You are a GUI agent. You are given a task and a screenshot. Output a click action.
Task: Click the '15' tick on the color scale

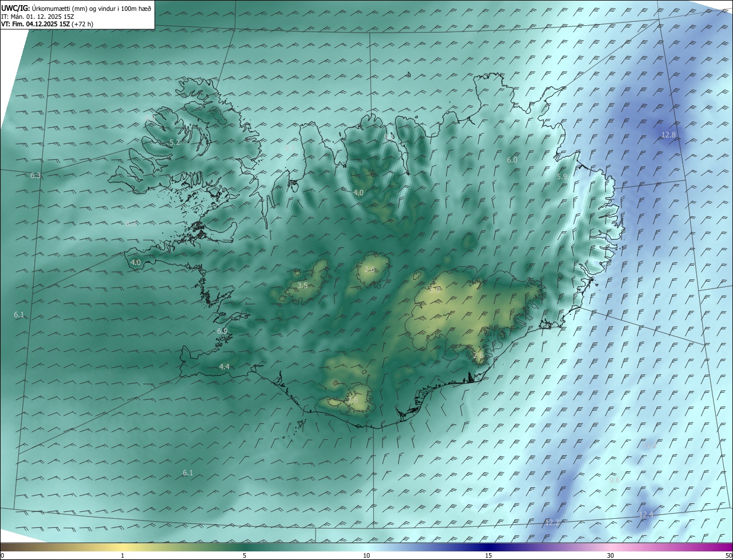click(488, 555)
